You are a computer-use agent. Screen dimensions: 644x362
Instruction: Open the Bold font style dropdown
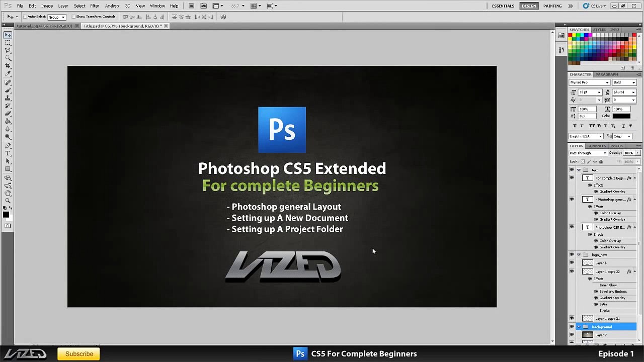pos(624,82)
